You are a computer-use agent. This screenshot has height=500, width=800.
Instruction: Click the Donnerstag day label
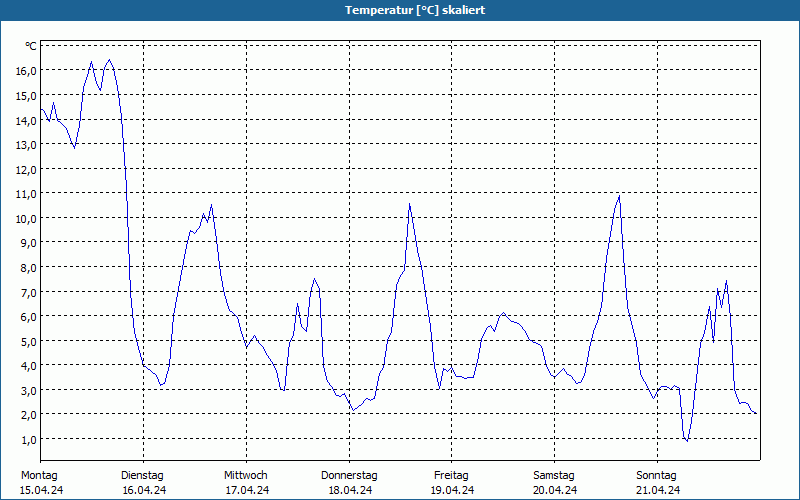point(349,475)
